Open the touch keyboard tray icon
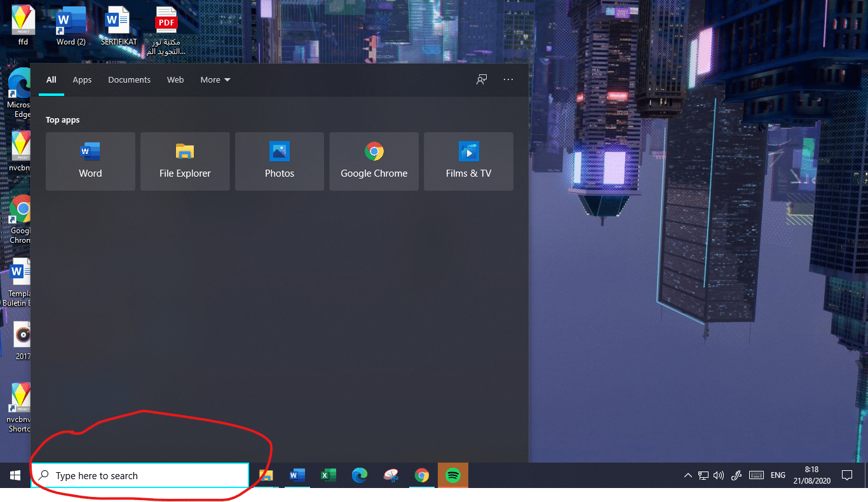The image size is (868, 502). pyautogui.click(x=756, y=475)
